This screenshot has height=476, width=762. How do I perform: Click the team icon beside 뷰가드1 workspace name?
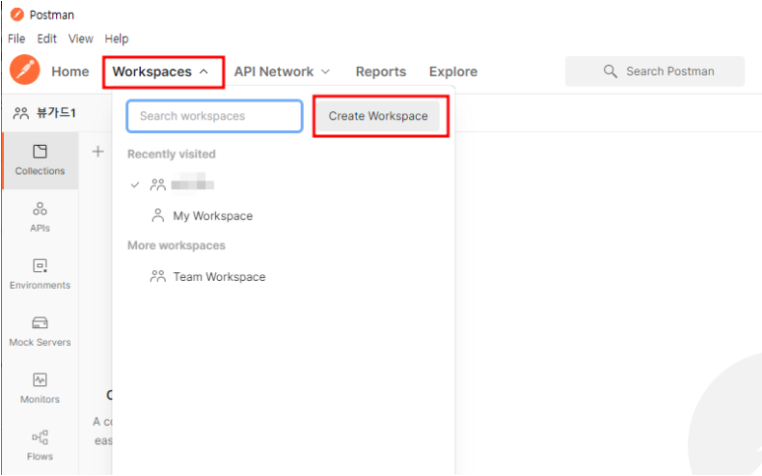pos(21,113)
